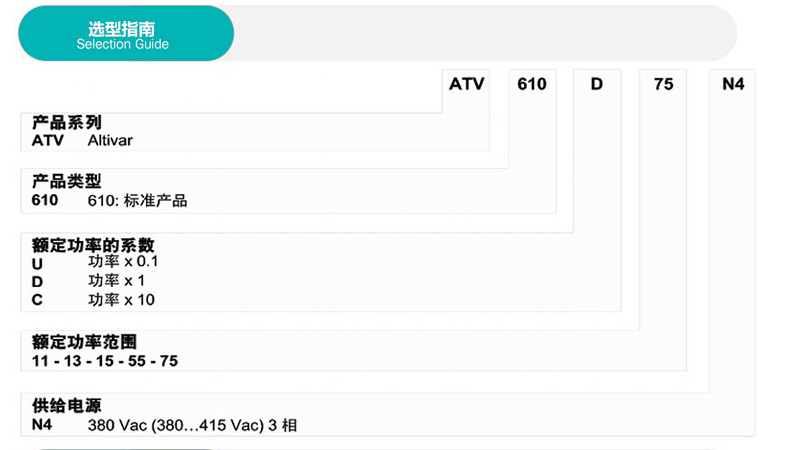Select the C 功率 x 10 row
The width and height of the screenshot is (804, 450).
coord(93,299)
